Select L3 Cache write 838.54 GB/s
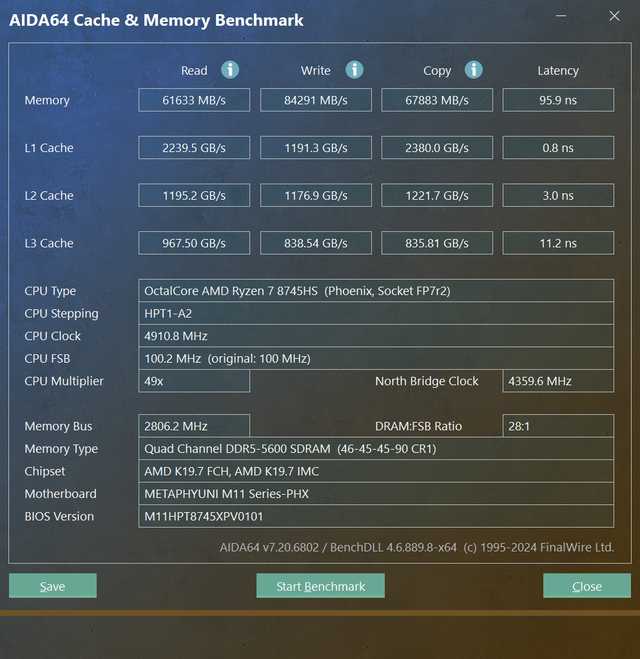 click(x=316, y=243)
